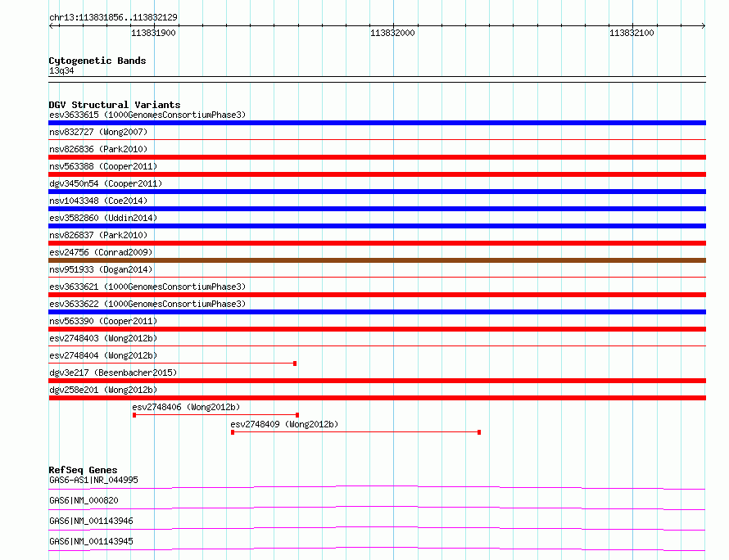Viewport: 729px width, 560px height.
Task: Click the red bar under nsv826836
Action: pyautogui.click(x=377, y=157)
